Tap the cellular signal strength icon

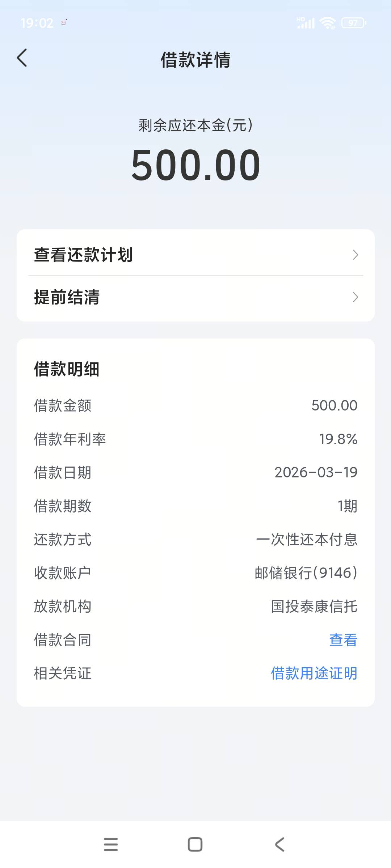306,23
